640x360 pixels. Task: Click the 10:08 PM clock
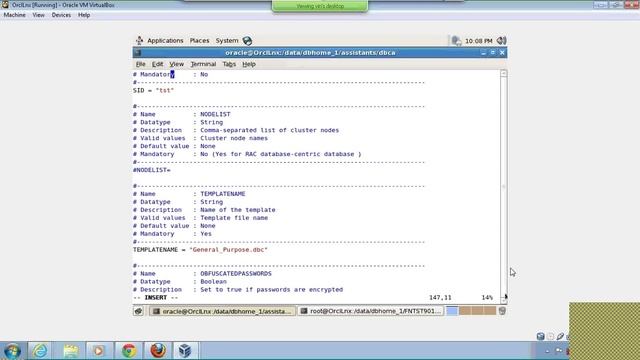pyautogui.click(x=478, y=41)
